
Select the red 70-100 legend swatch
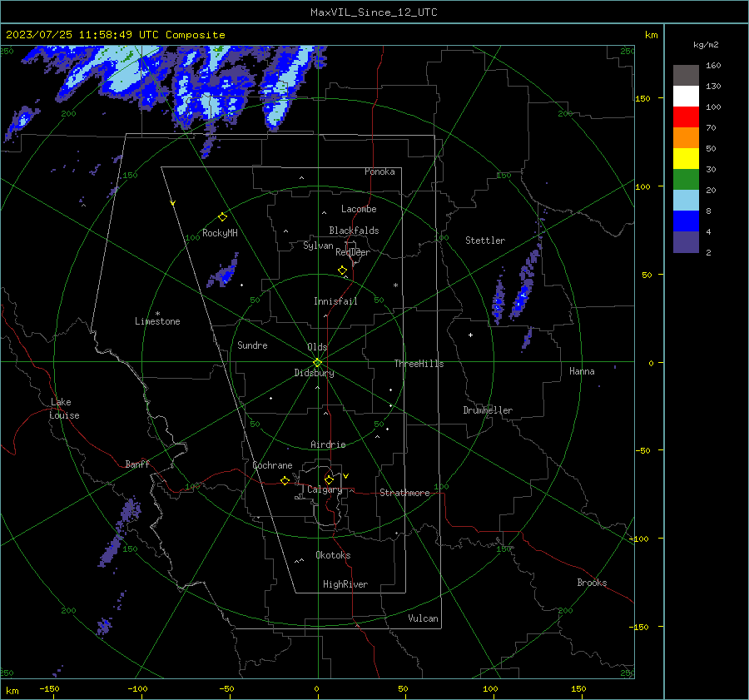pos(686,117)
